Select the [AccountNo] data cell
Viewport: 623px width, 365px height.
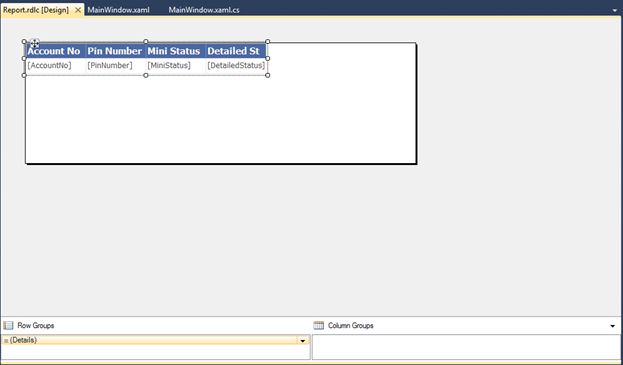tap(56, 66)
